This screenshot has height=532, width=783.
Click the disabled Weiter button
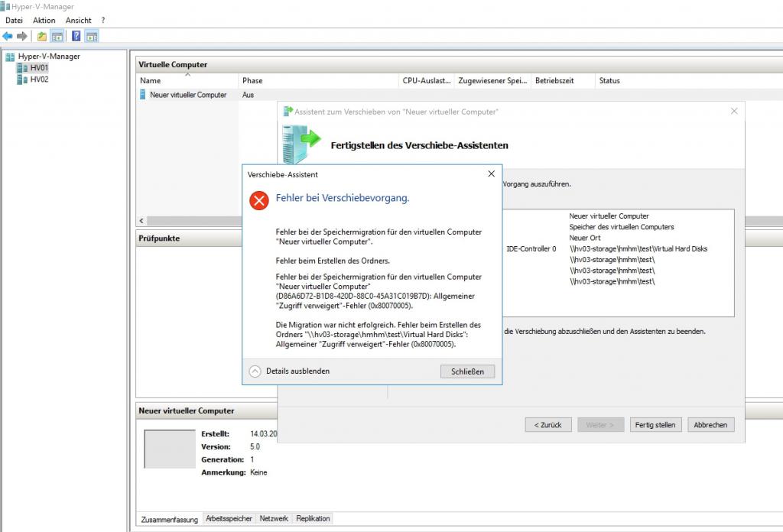tap(601, 425)
